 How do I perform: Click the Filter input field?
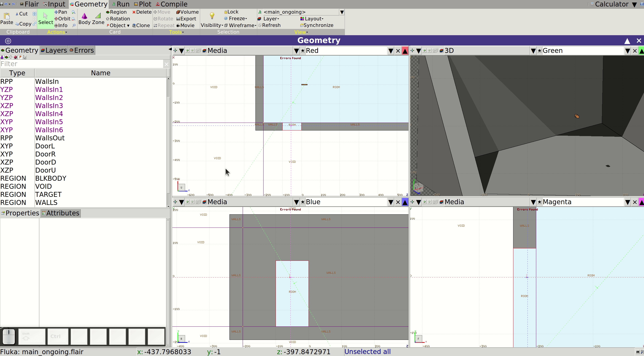coord(82,64)
